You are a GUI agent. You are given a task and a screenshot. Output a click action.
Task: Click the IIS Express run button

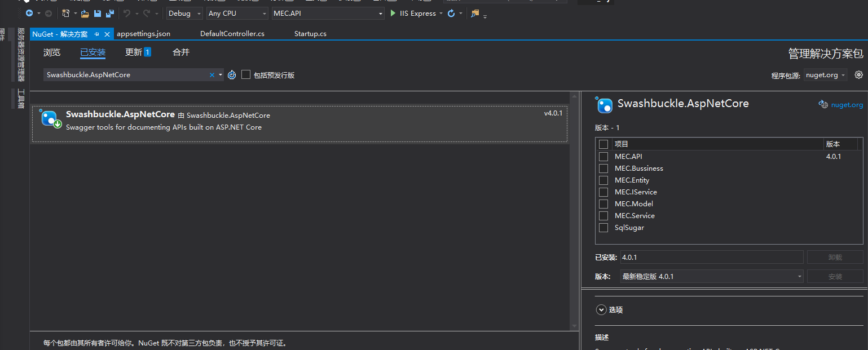coord(413,13)
